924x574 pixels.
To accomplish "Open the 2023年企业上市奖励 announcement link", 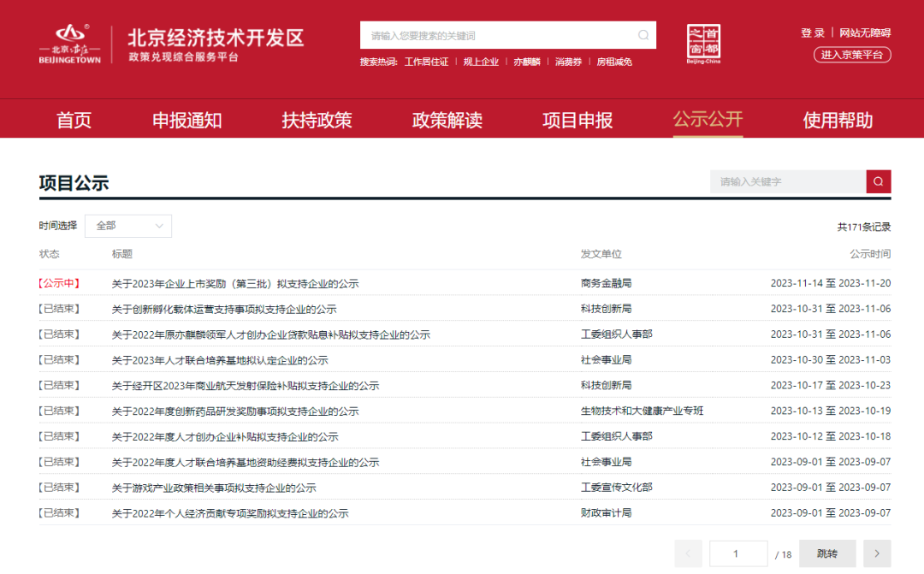I will pyautogui.click(x=235, y=283).
